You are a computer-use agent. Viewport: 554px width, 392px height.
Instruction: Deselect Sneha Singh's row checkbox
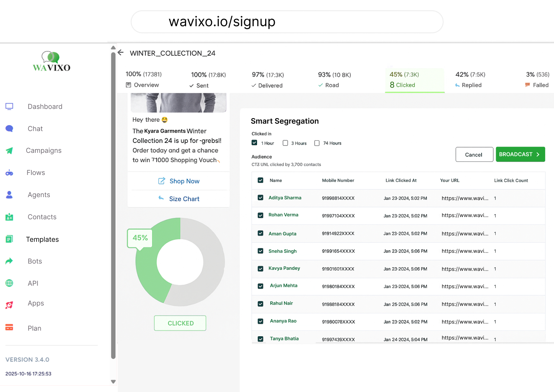[260, 251]
